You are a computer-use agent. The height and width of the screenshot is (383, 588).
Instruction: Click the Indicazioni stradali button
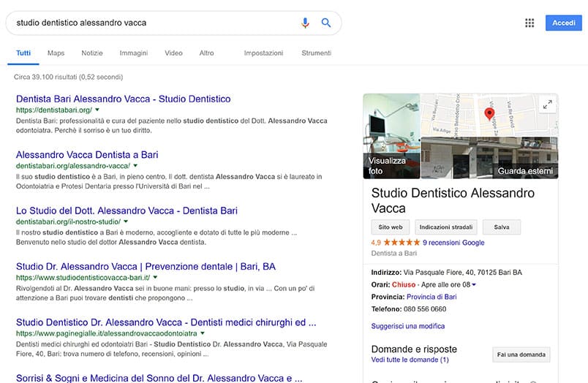[445, 227]
